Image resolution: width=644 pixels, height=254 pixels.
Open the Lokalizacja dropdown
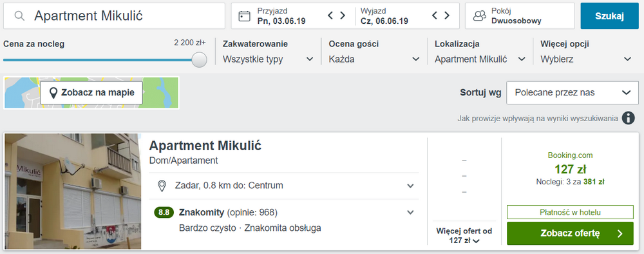[x=480, y=52]
